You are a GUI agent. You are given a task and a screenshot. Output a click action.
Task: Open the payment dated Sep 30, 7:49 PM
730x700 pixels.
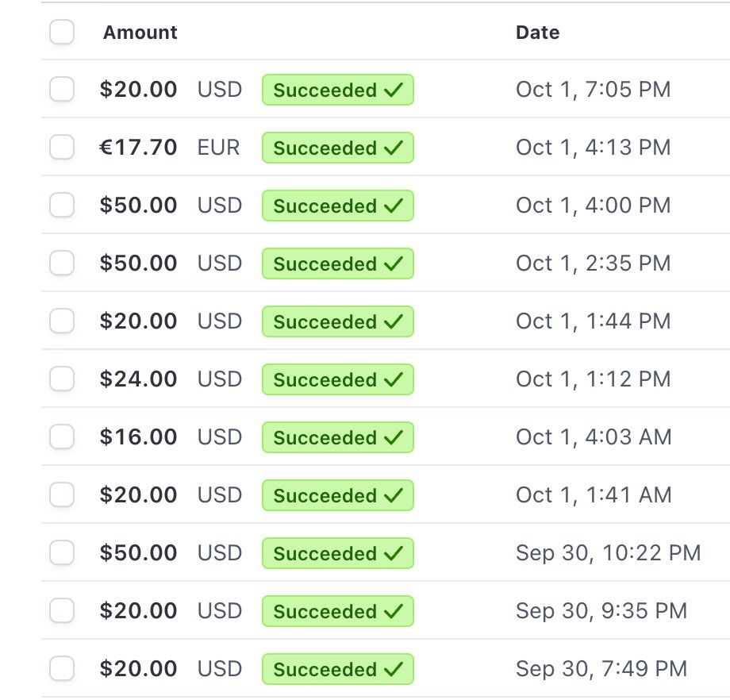pos(386,668)
